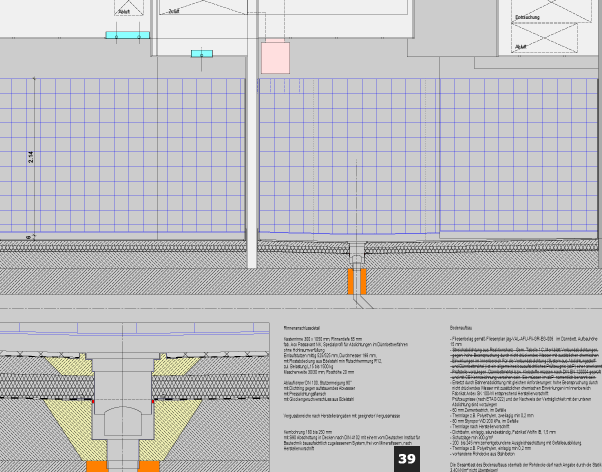
Task: Select the left orange block in the detail drawing
Action: 98,465
